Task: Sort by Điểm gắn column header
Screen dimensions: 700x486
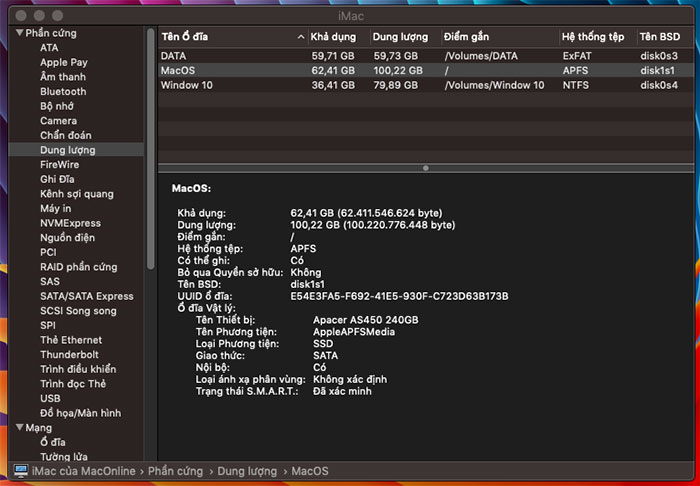Action: (467, 37)
